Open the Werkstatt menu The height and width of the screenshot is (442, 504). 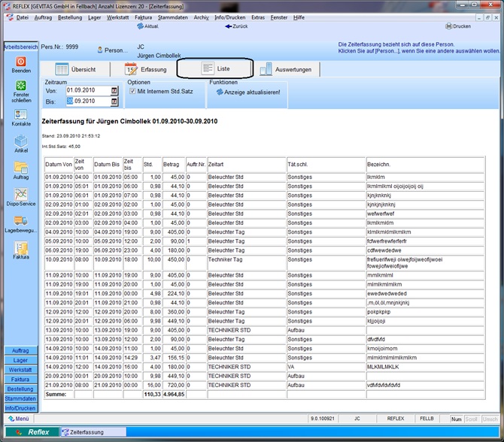tap(117, 17)
